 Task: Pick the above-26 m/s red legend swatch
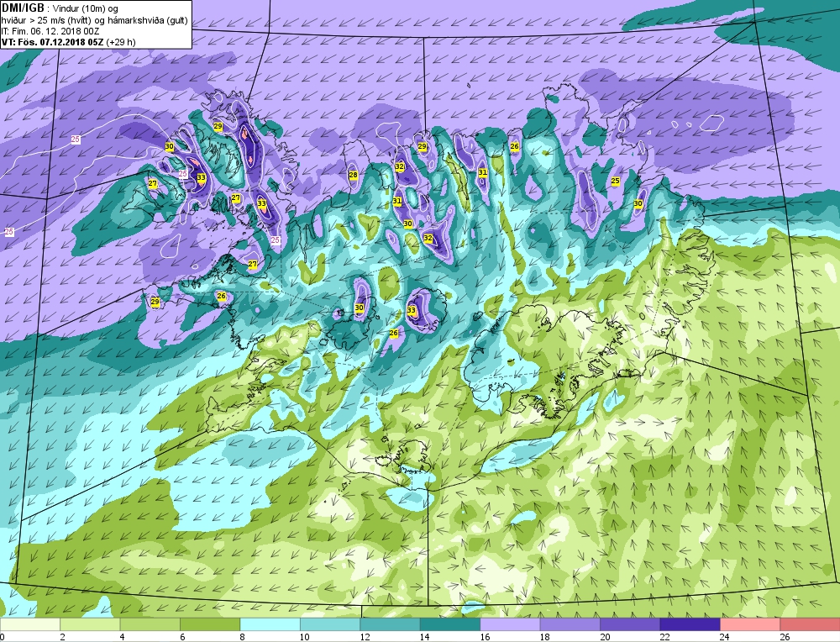810,624
